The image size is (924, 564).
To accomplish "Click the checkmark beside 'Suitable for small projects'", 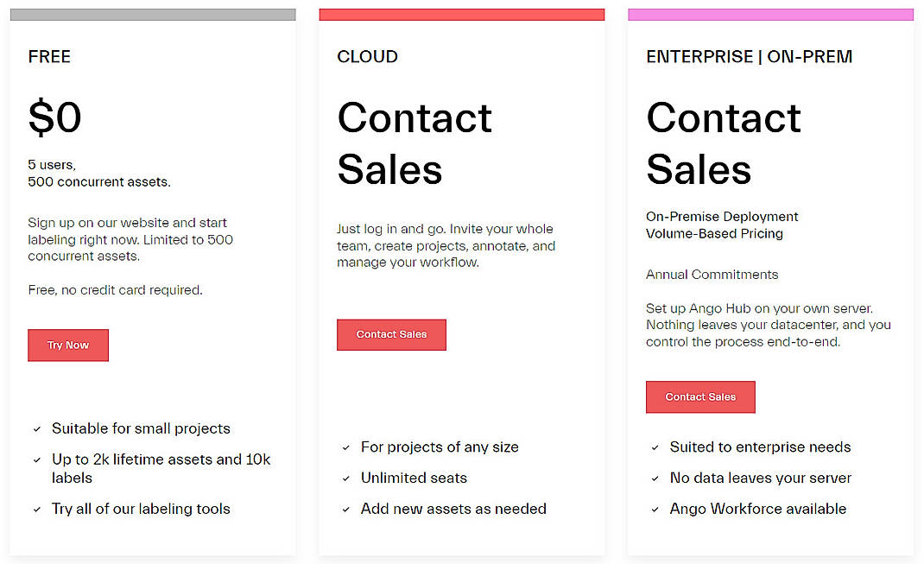I will click(37, 428).
